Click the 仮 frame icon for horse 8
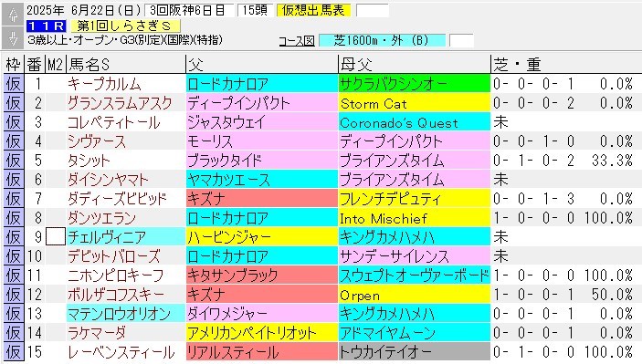This screenshot has width=642, height=364. [x=13, y=218]
